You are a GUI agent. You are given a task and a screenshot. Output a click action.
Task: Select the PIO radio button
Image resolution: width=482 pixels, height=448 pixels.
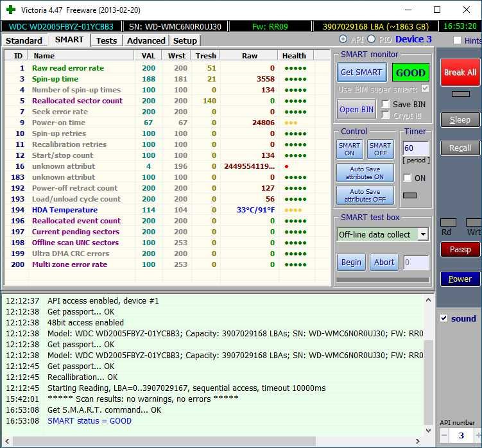point(372,39)
